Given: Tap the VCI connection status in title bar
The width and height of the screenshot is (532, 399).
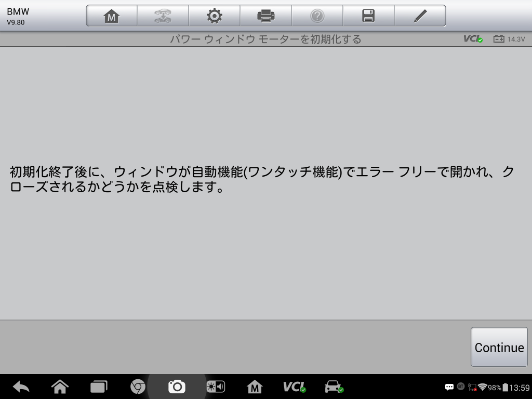Looking at the screenshot, I should tap(473, 39).
